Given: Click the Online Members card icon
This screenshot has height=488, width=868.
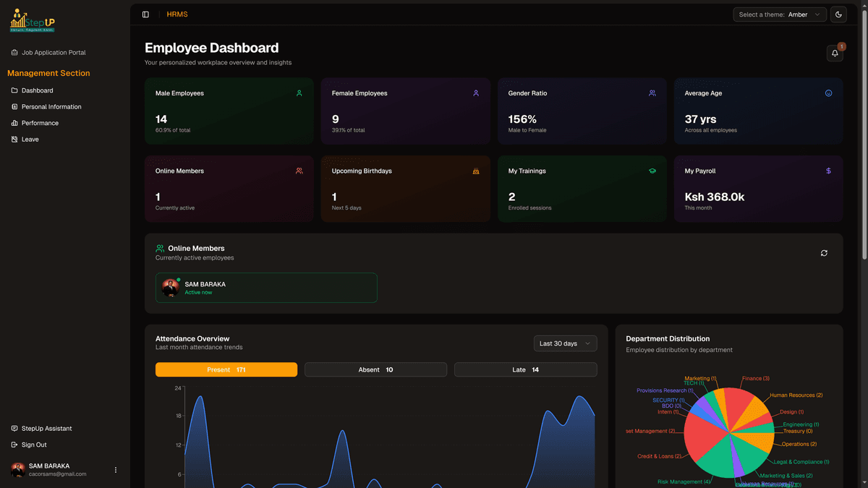Looking at the screenshot, I should 299,171.
